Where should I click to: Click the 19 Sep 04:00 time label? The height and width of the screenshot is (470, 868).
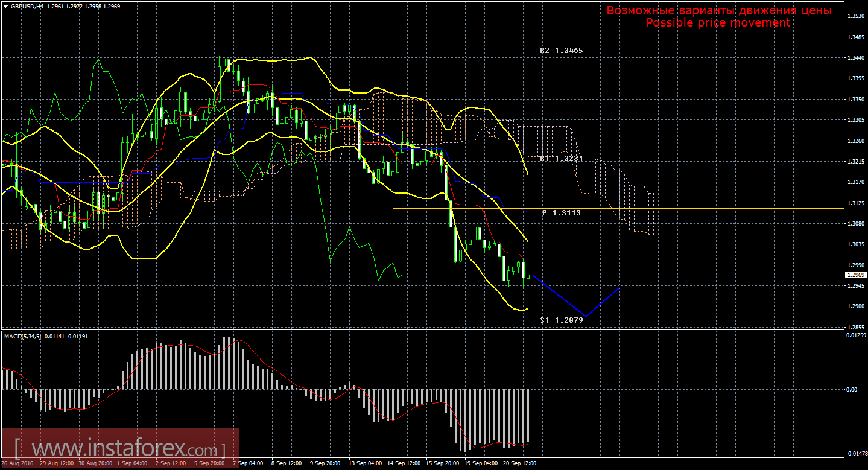point(481,463)
